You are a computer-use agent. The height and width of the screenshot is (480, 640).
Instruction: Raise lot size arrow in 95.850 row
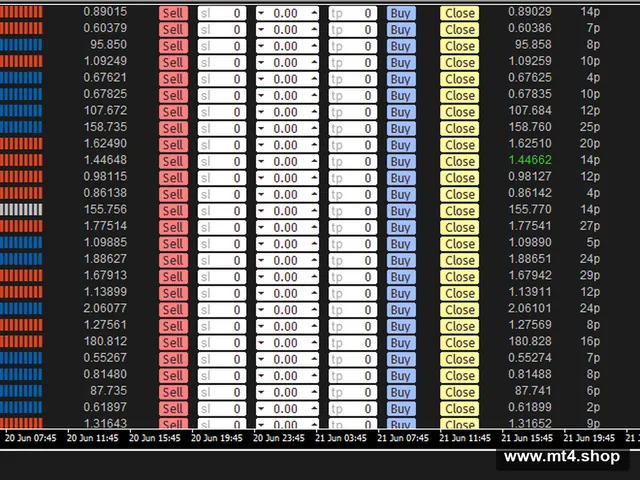[314, 46]
